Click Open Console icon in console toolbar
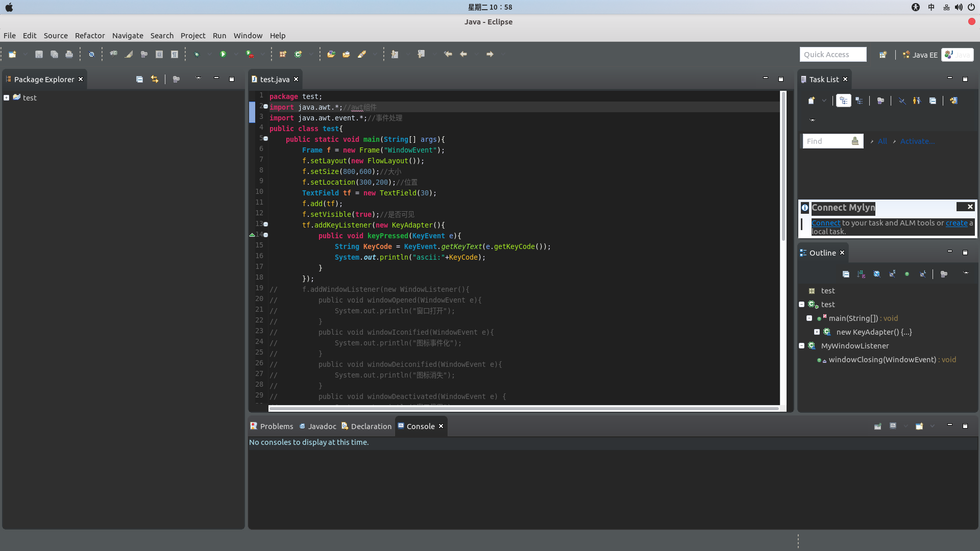The image size is (980, 551). pos(919,426)
